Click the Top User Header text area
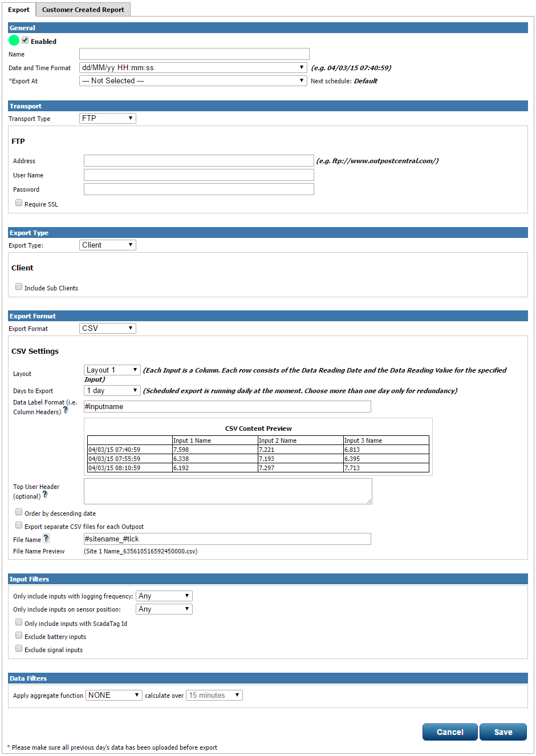536x756 pixels. (x=228, y=491)
